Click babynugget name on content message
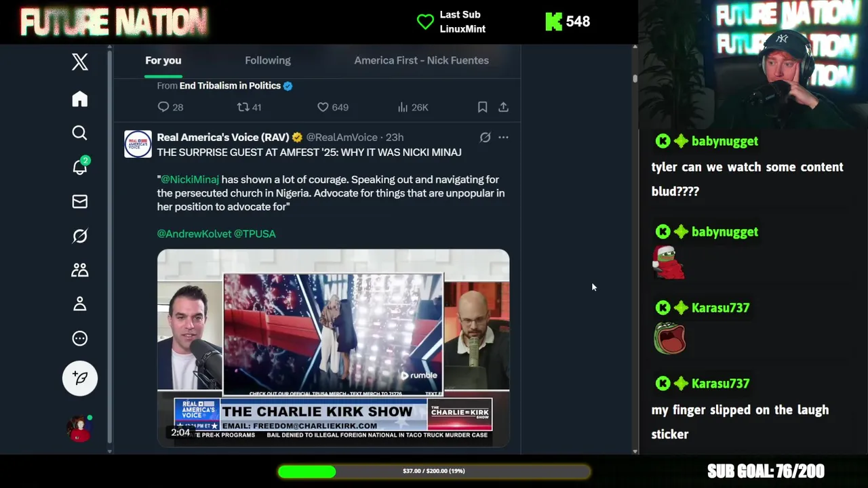This screenshot has height=488, width=868. click(725, 141)
